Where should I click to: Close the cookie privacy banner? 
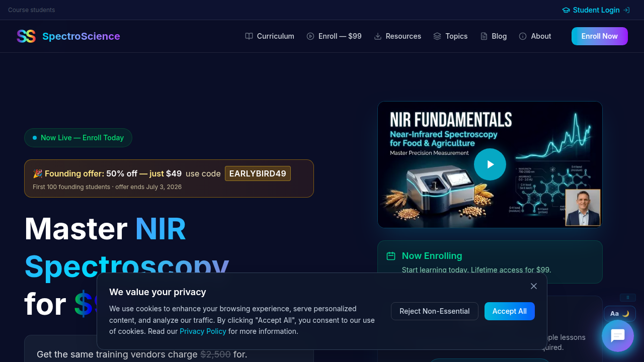[534, 286]
